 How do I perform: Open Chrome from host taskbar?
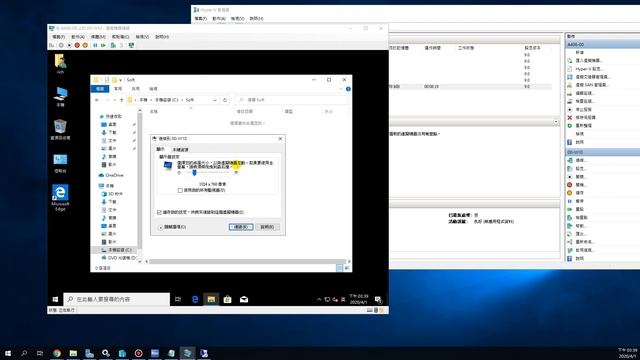tap(57, 353)
